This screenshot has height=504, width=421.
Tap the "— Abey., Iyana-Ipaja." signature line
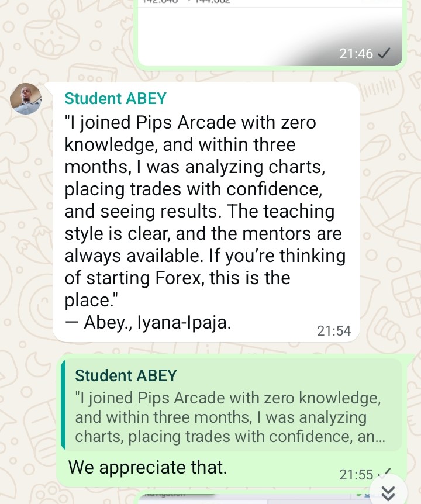tap(148, 322)
